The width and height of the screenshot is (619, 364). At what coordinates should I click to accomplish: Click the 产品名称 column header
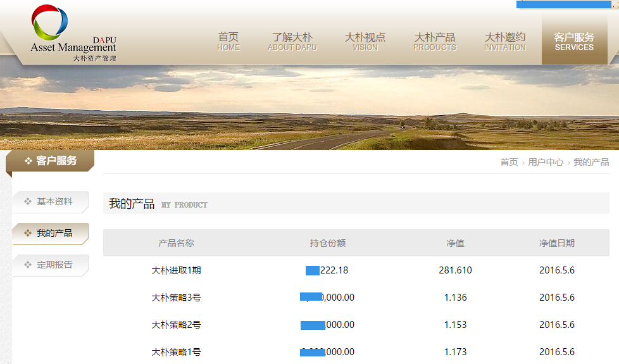(x=176, y=243)
